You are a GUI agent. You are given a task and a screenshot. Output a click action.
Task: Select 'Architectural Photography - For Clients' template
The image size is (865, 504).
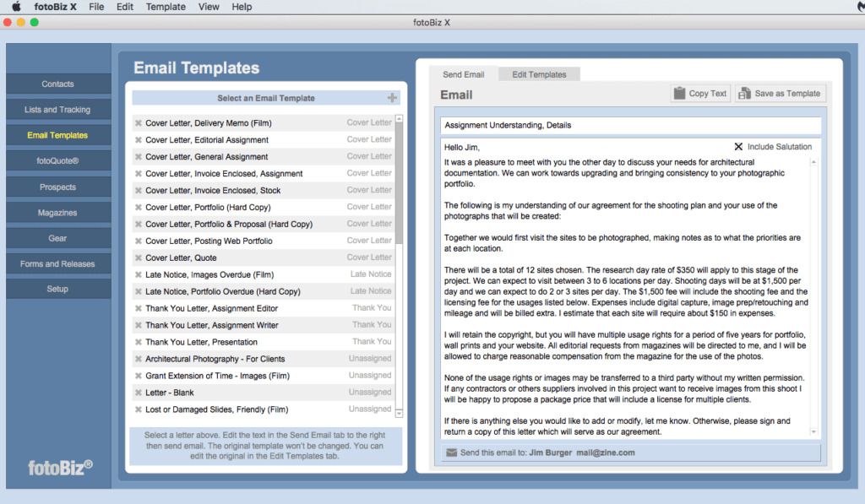pyautogui.click(x=264, y=359)
